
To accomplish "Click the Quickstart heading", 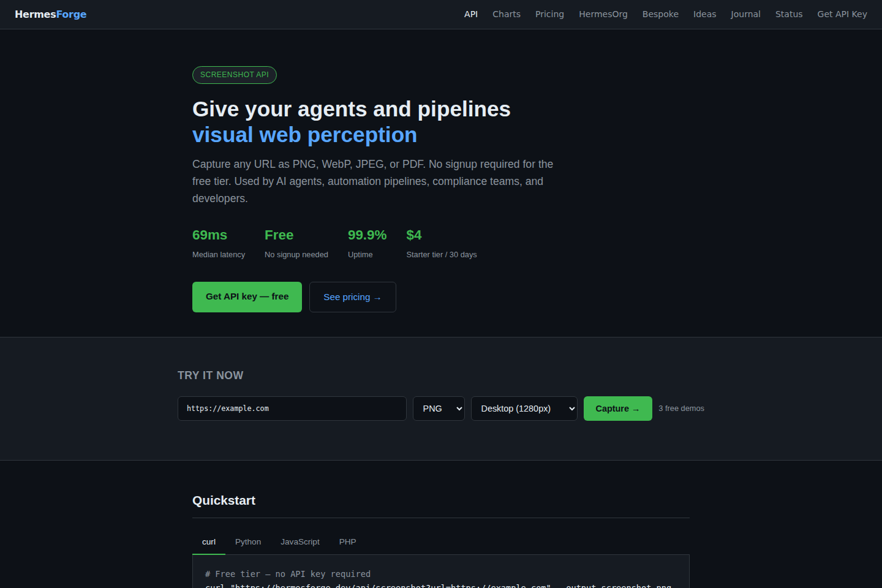I will (x=224, y=500).
